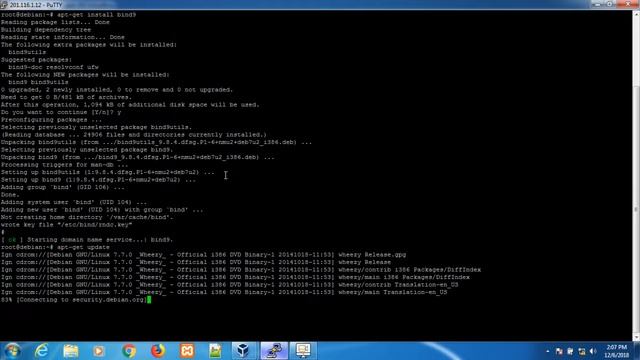Screen dimensions: 640x360
Task: Click 'Adding new user `bind'' line
Action: click(102, 209)
